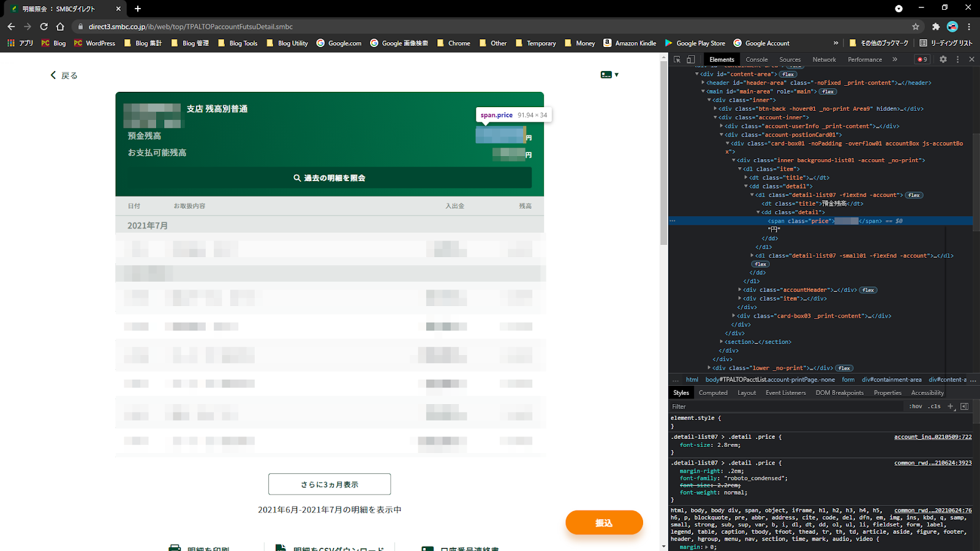The width and height of the screenshot is (980, 551).
Task: Open Chrome extensions puzzle icon
Action: tap(936, 26)
